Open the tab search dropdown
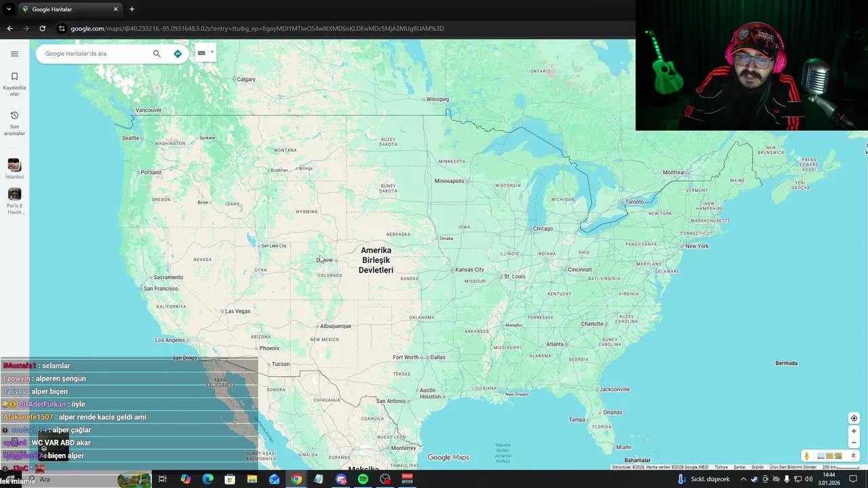This screenshot has width=868, height=488. [8, 9]
